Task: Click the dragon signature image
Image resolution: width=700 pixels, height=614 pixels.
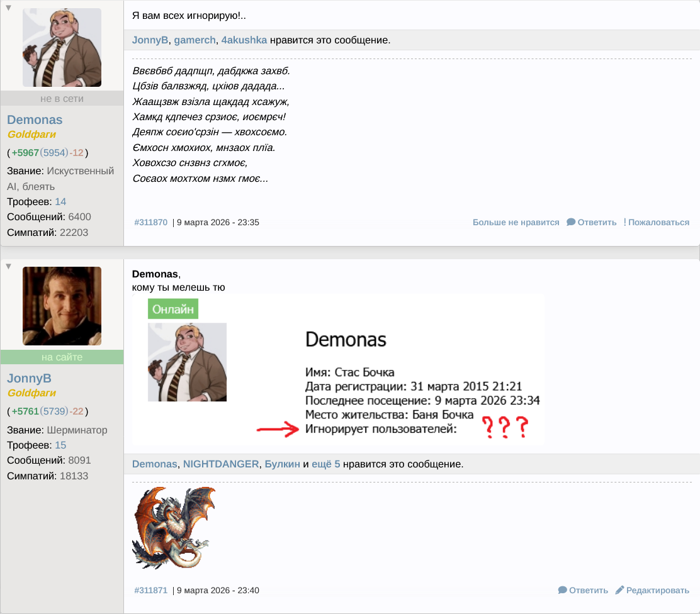Action: [x=174, y=528]
